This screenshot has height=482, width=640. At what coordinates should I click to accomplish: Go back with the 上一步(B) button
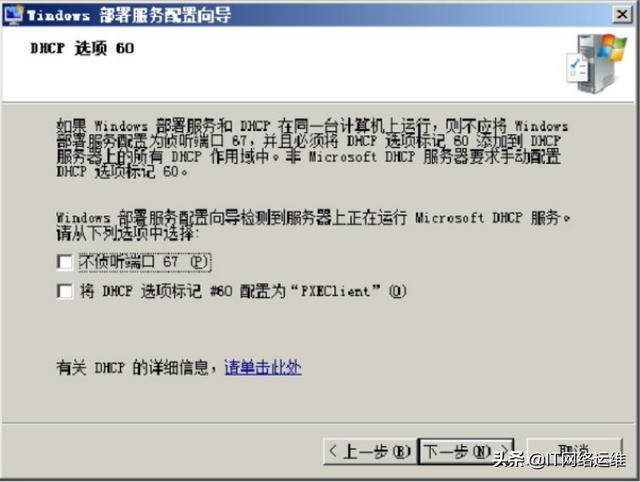(x=370, y=451)
